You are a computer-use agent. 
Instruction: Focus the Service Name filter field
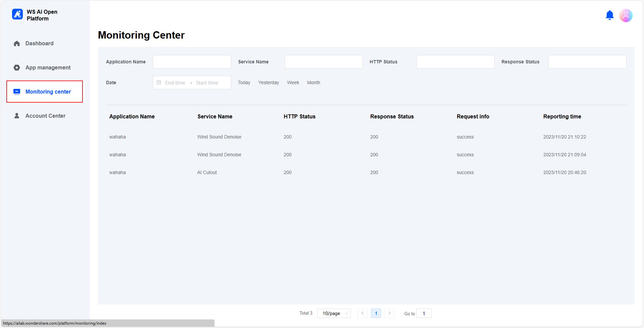[x=324, y=62]
